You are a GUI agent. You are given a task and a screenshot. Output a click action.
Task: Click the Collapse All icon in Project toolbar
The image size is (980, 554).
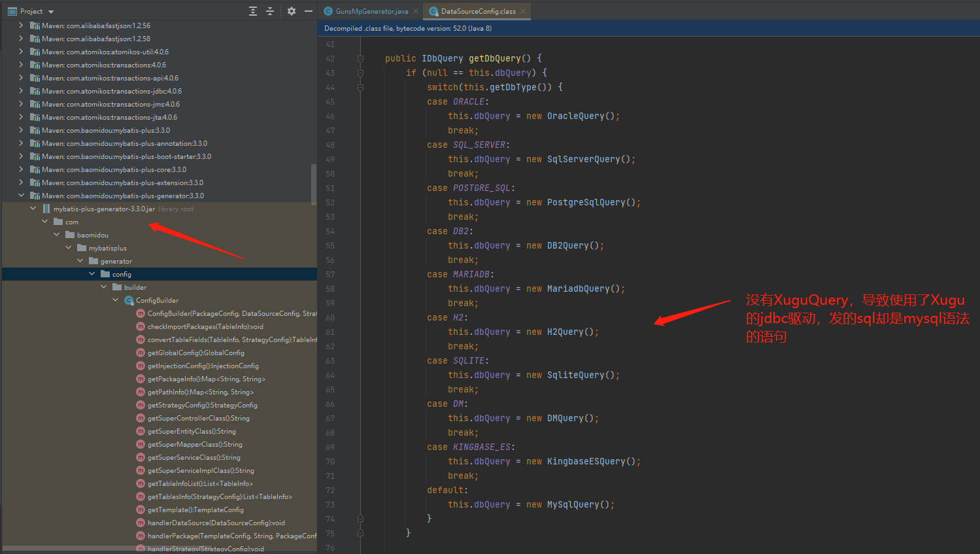click(270, 11)
